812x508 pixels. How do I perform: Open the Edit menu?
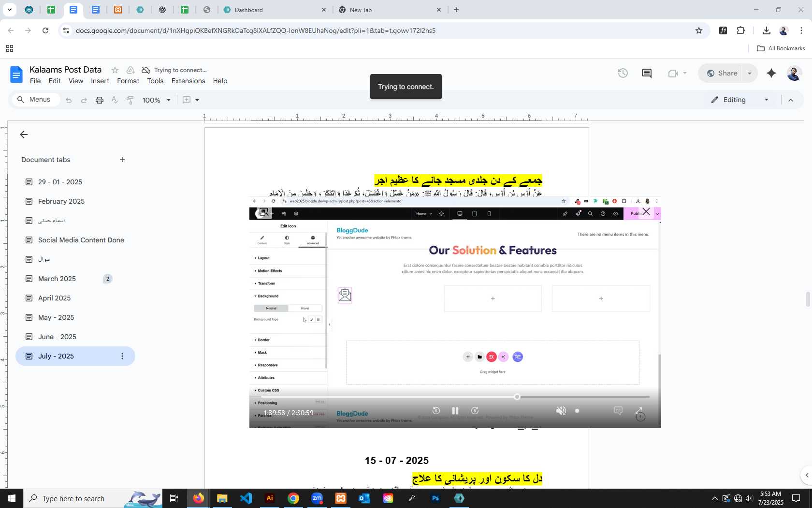click(x=55, y=81)
